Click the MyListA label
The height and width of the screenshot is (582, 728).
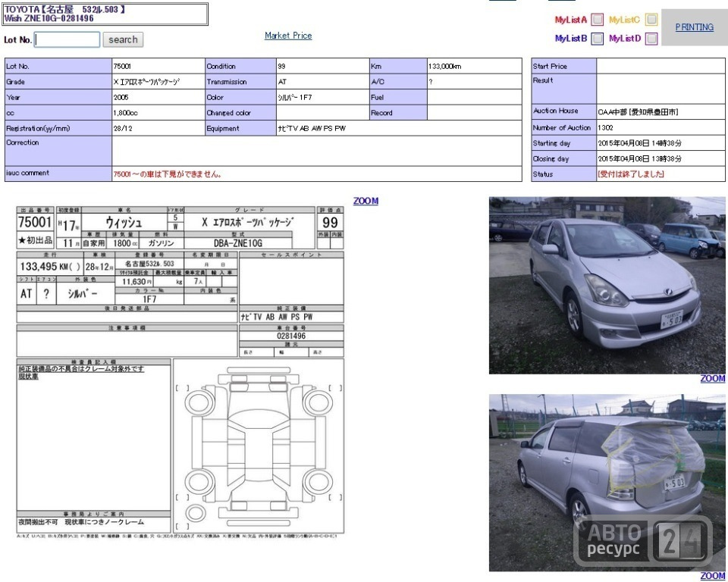[571, 20]
